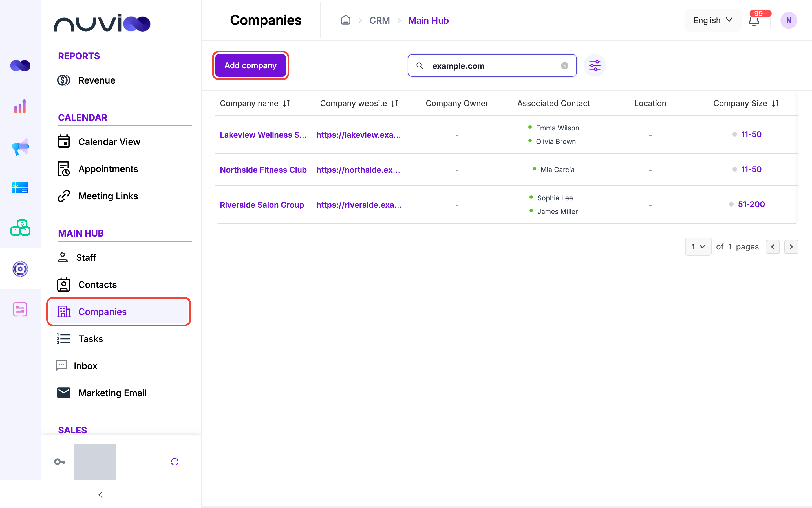
Task: Open the northside website link
Action: click(x=358, y=170)
